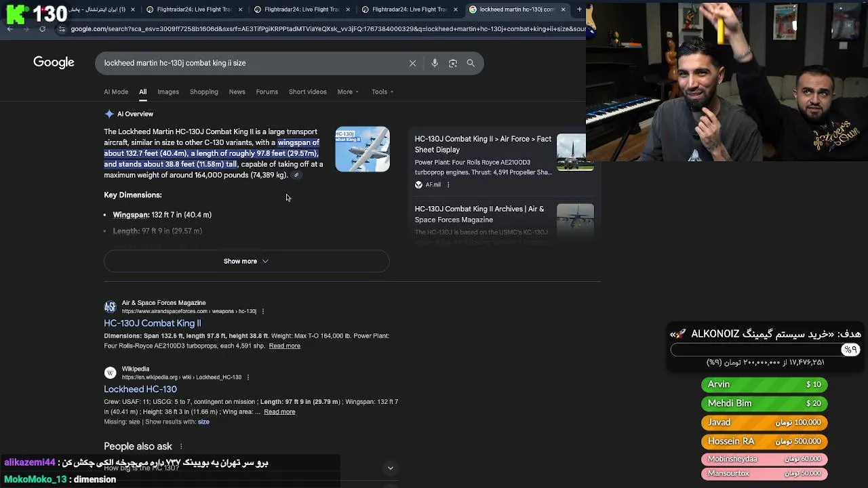The width and height of the screenshot is (868, 488).
Task: Go forward in browser history
Action: pyautogui.click(x=26, y=28)
